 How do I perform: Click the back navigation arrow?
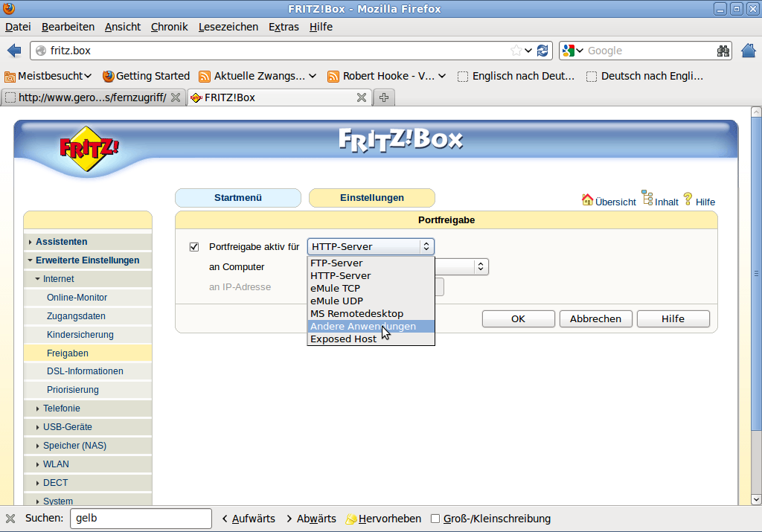click(x=15, y=51)
